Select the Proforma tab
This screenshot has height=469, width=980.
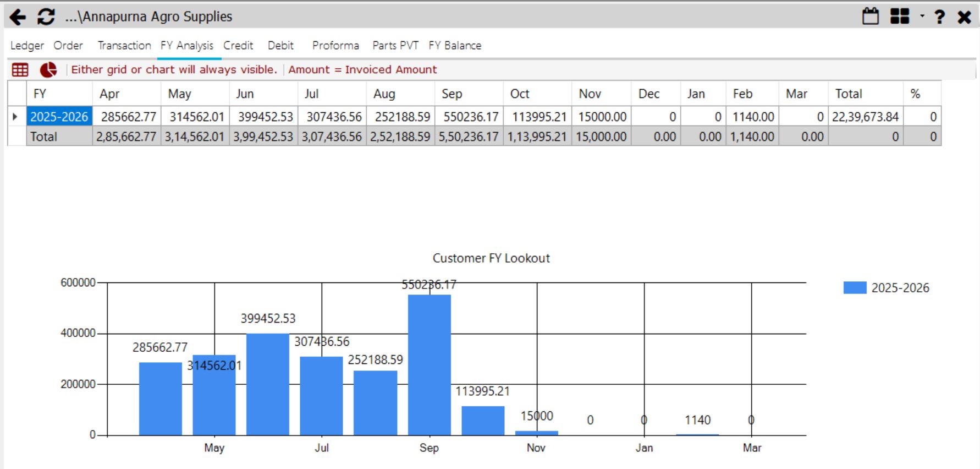coord(335,46)
